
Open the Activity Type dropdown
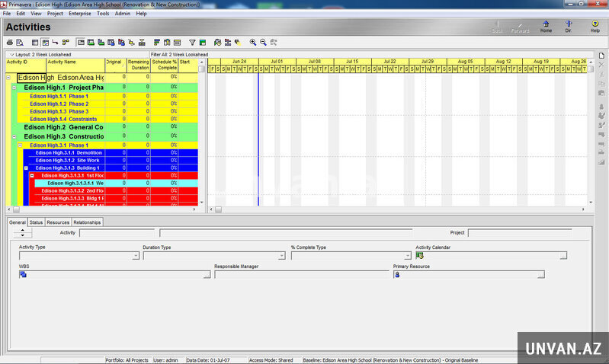[136, 256]
